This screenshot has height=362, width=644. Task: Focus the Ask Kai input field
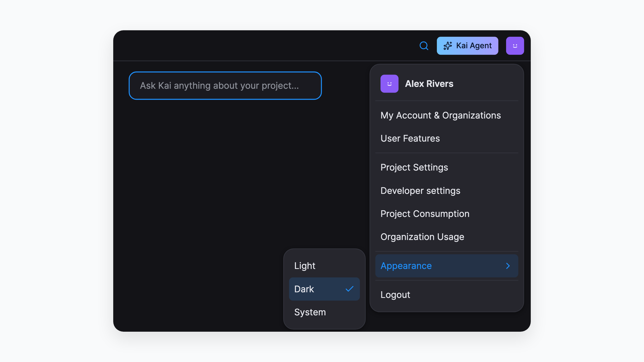tap(225, 86)
